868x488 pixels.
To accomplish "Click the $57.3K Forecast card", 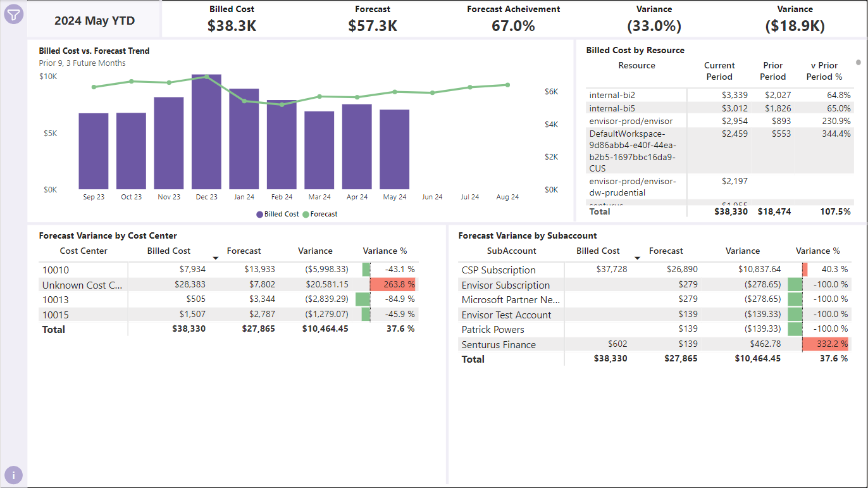I will point(373,19).
